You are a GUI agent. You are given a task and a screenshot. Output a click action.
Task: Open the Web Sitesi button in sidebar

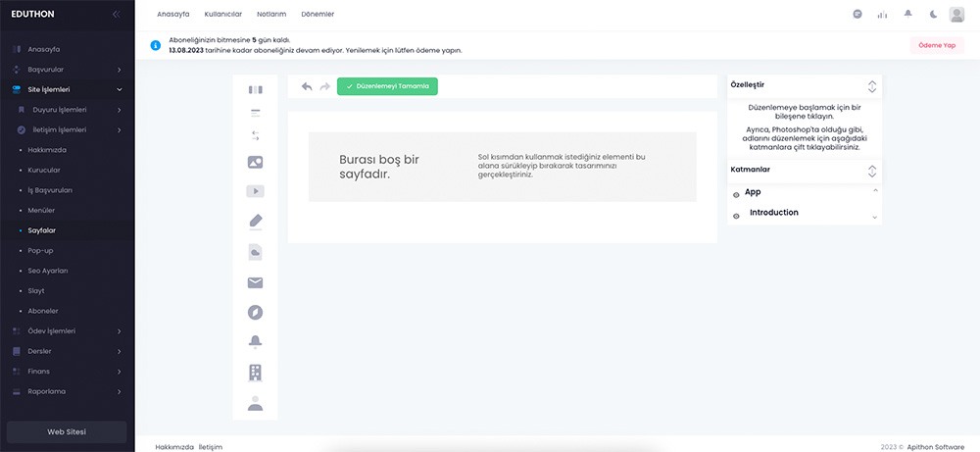pyautogui.click(x=67, y=431)
